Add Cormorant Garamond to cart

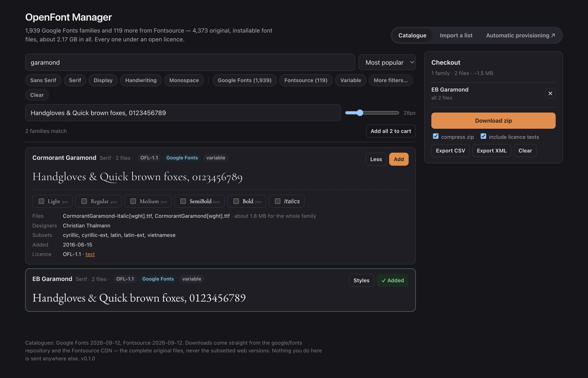399,159
